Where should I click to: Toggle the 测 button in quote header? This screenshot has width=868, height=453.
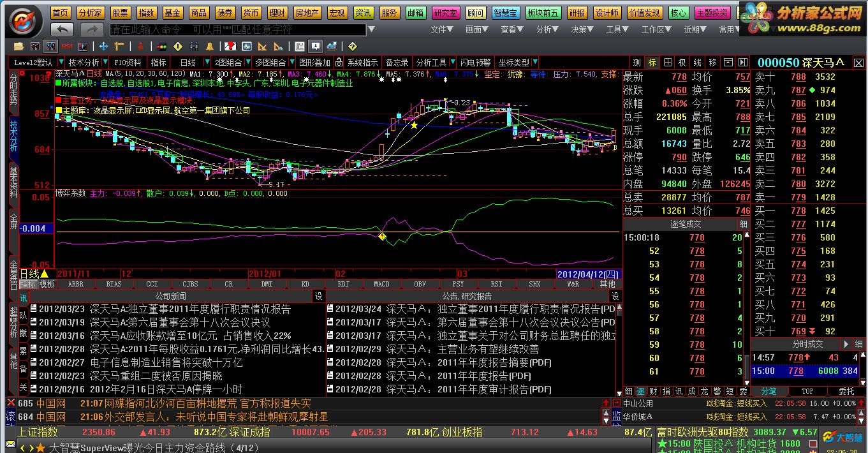(x=636, y=63)
